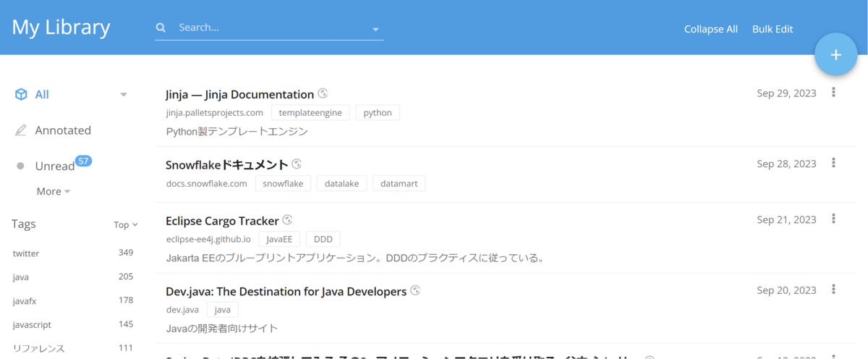Click the jinja.palletsprojects.com domain
The width and height of the screenshot is (868, 359).
click(214, 113)
